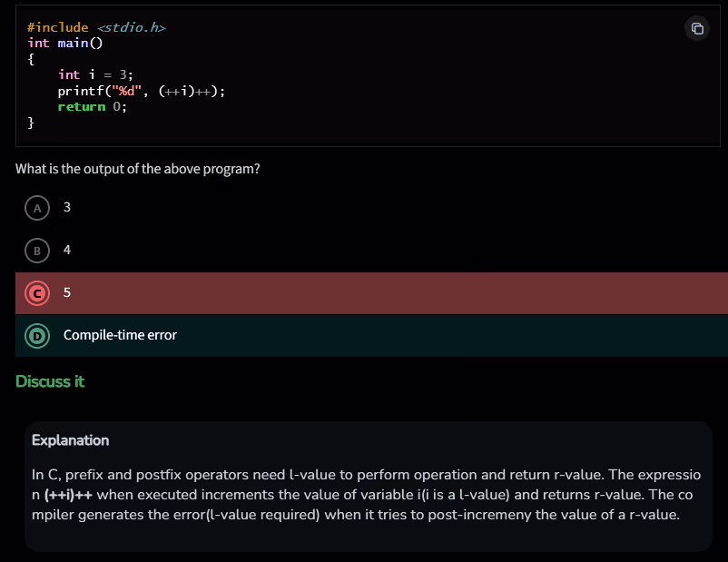This screenshot has height=562, width=728.
Task: Choose the red option C circle
Action: pyautogui.click(x=37, y=292)
